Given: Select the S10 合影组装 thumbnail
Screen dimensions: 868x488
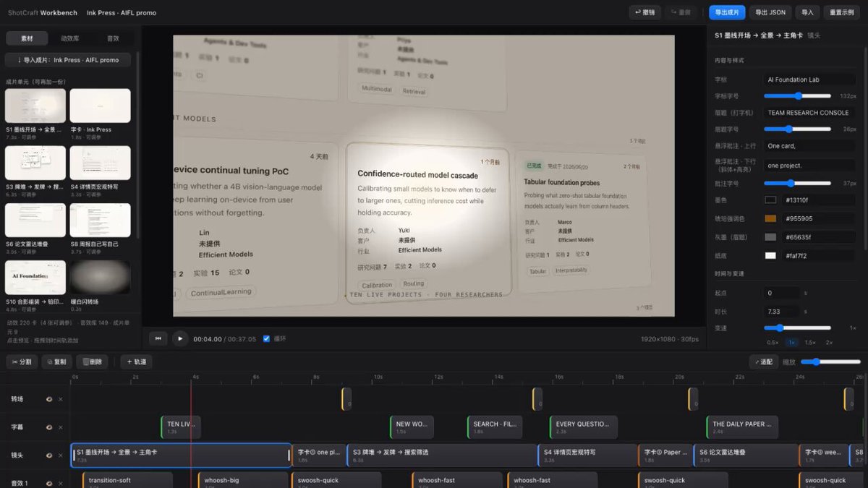Looking at the screenshot, I should point(35,278).
